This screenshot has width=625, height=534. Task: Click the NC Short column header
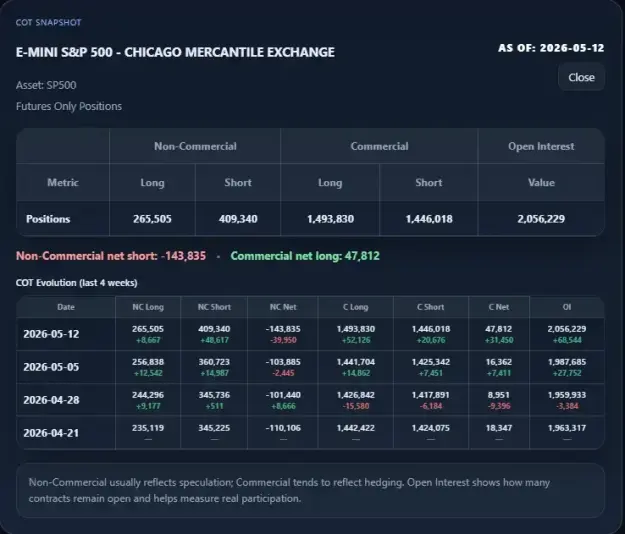[214, 307]
